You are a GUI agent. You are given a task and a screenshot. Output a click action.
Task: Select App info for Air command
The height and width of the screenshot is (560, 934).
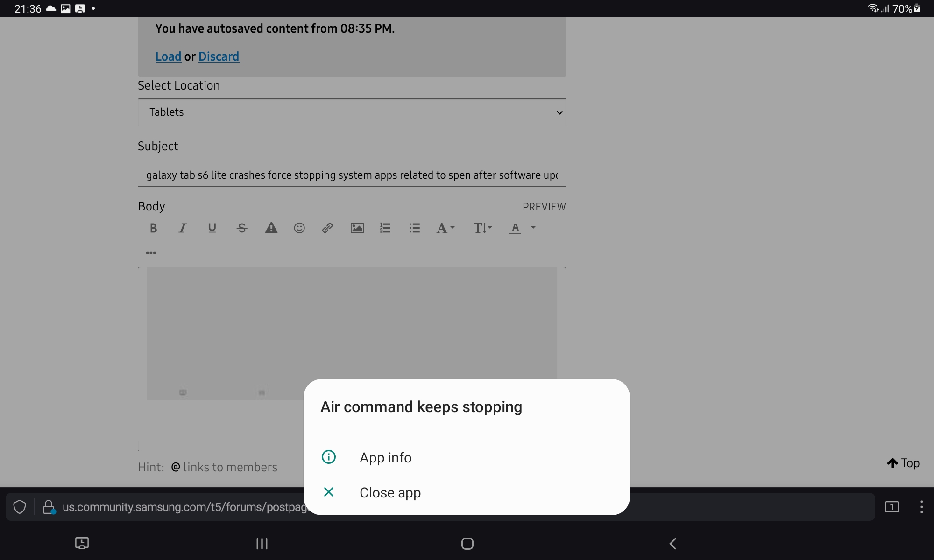[x=386, y=457]
